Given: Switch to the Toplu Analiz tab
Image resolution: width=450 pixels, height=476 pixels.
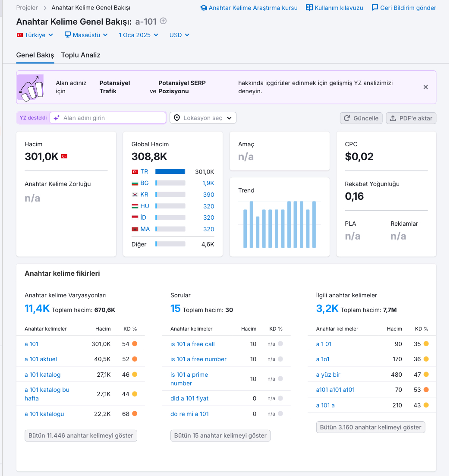Looking at the screenshot, I should tap(81, 55).
